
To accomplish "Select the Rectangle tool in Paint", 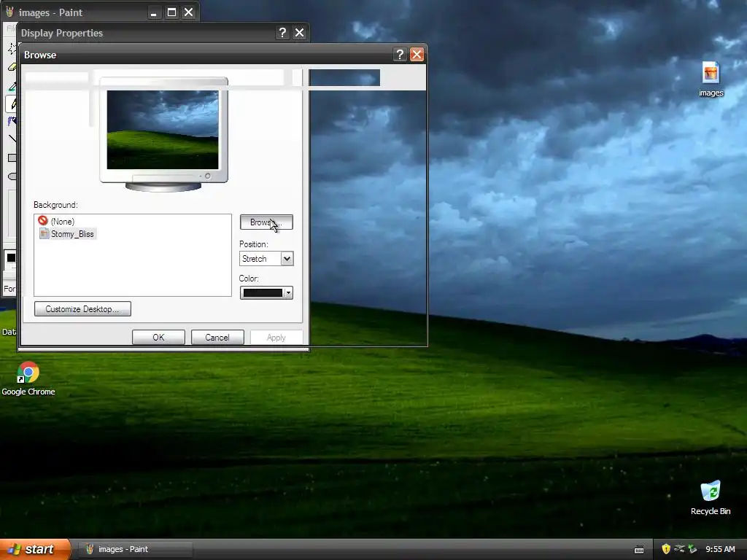I will coord(12,157).
